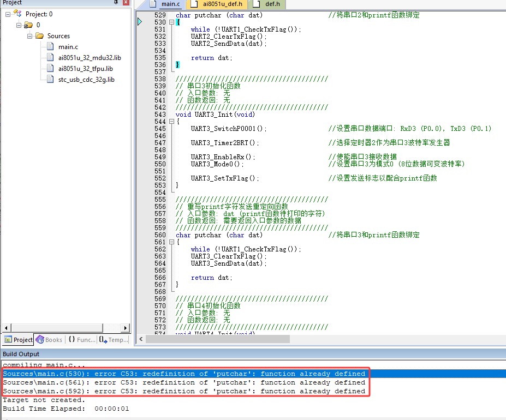
Task: Open the Books panel tab
Action: tap(49, 340)
